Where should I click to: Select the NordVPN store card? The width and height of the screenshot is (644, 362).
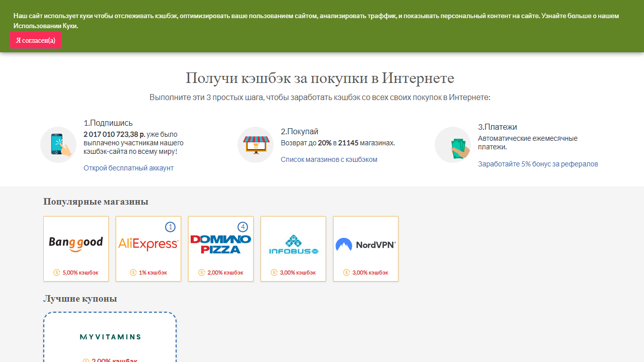coord(365,248)
